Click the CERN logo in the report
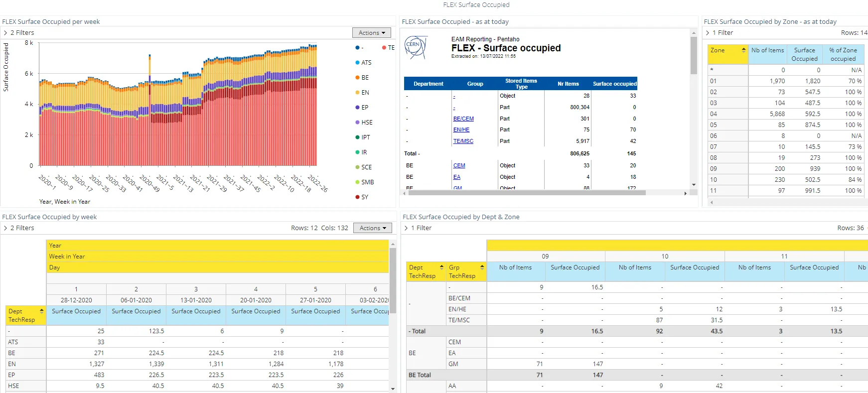 tap(416, 47)
